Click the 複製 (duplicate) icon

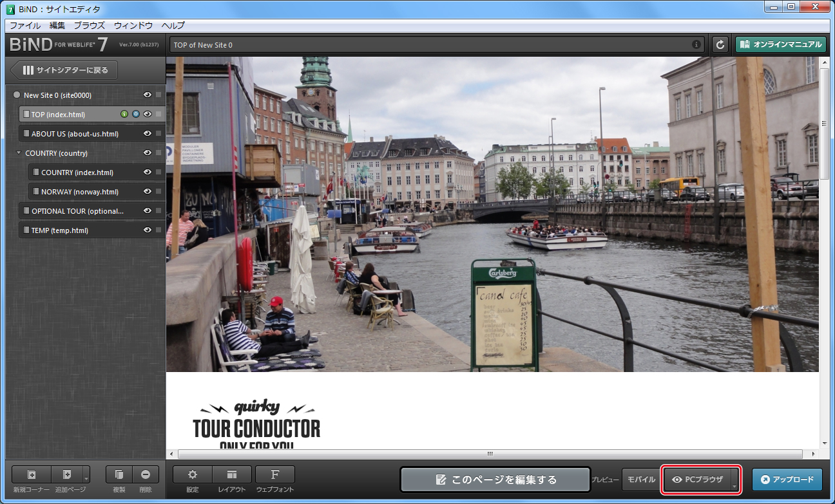(119, 474)
